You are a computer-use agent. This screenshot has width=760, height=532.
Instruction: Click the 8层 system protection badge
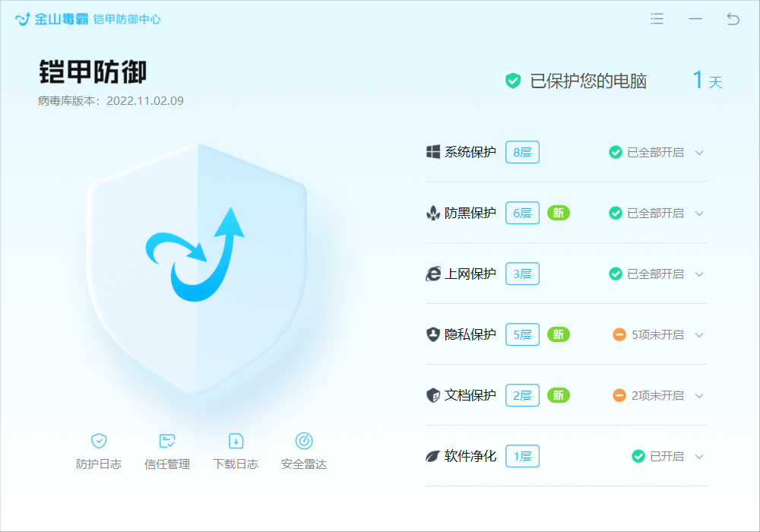[522, 152]
